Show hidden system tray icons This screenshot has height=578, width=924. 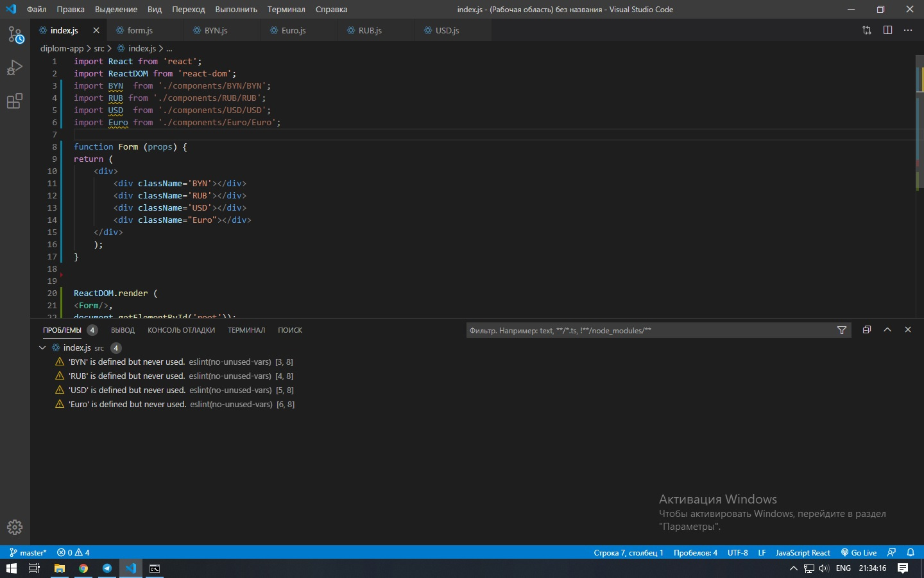(794, 568)
